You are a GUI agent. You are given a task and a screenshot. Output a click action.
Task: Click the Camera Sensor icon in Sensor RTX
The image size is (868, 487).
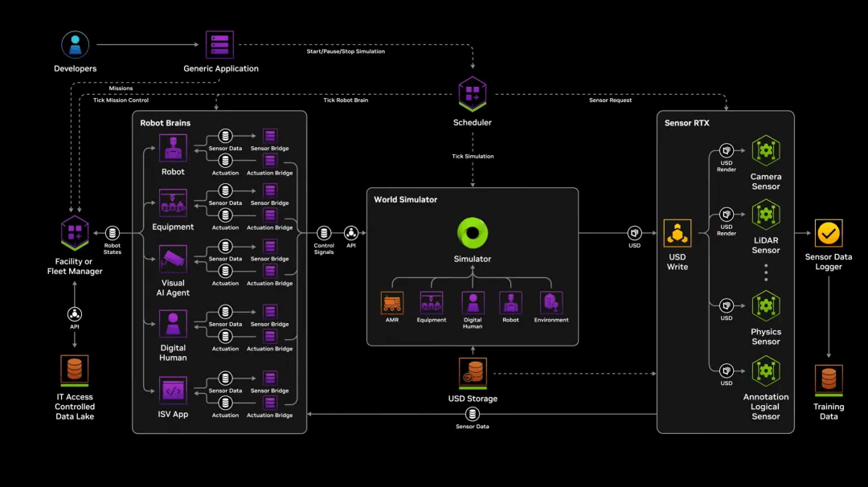[x=765, y=150]
